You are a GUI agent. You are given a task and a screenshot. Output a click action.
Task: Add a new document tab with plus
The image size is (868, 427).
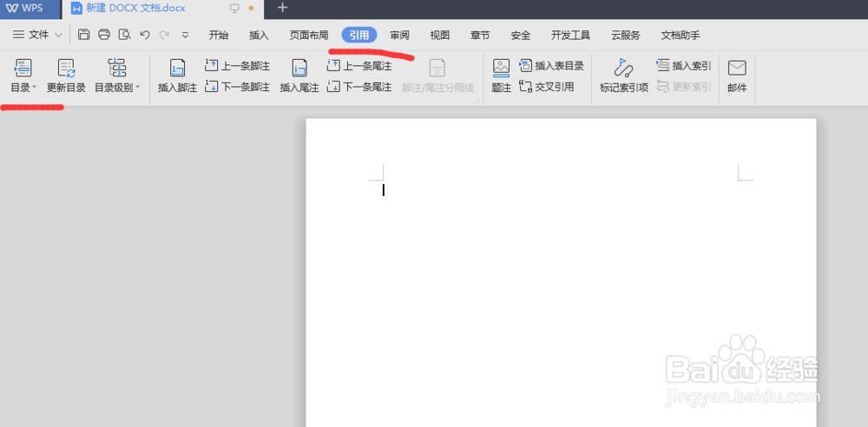pos(282,8)
